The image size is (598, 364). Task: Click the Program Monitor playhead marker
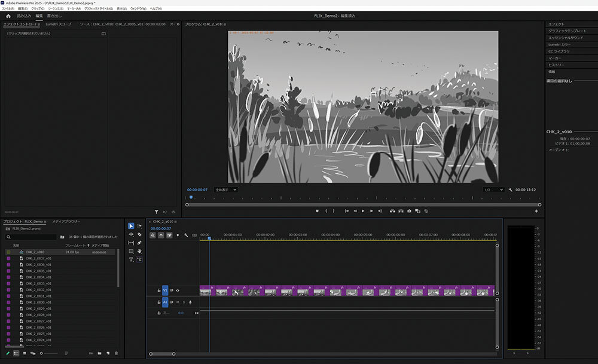(191, 197)
